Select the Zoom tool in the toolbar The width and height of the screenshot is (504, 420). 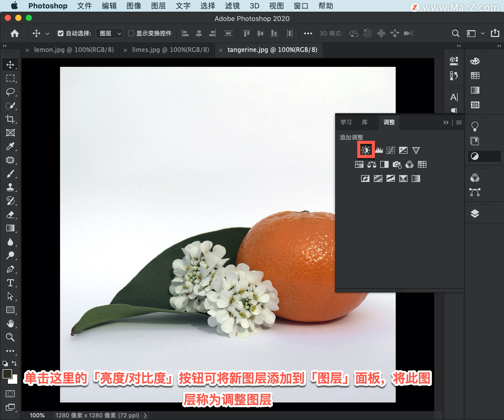coord(10,337)
